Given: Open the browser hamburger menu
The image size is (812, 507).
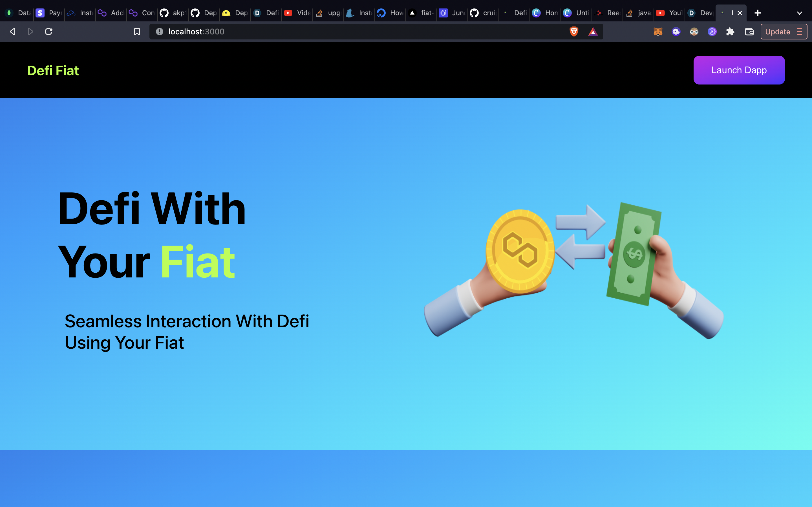Looking at the screenshot, I should [x=800, y=32].
